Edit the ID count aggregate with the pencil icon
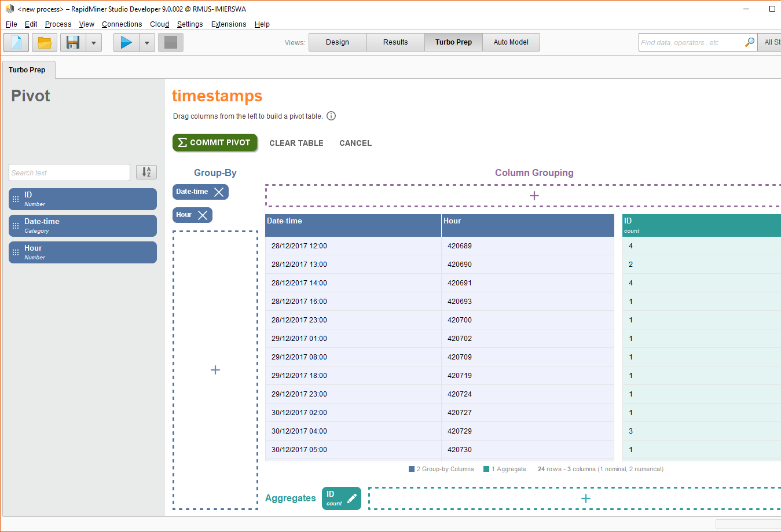This screenshot has width=781, height=532. point(351,498)
